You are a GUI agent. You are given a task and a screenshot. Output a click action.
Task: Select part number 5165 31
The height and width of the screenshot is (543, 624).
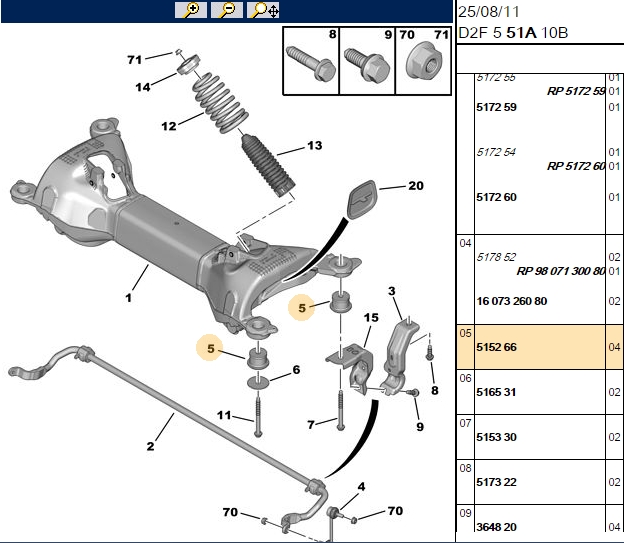(x=496, y=392)
